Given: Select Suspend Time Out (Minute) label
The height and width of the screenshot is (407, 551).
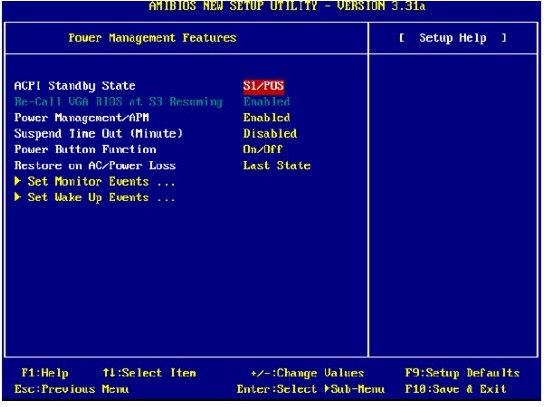Looking at the screenshot, I should (98, 134).
